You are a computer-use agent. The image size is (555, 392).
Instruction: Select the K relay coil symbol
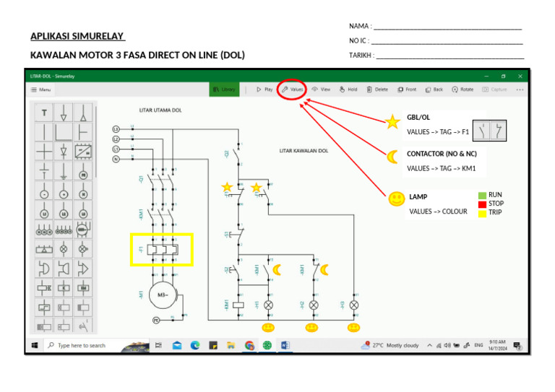64,288
